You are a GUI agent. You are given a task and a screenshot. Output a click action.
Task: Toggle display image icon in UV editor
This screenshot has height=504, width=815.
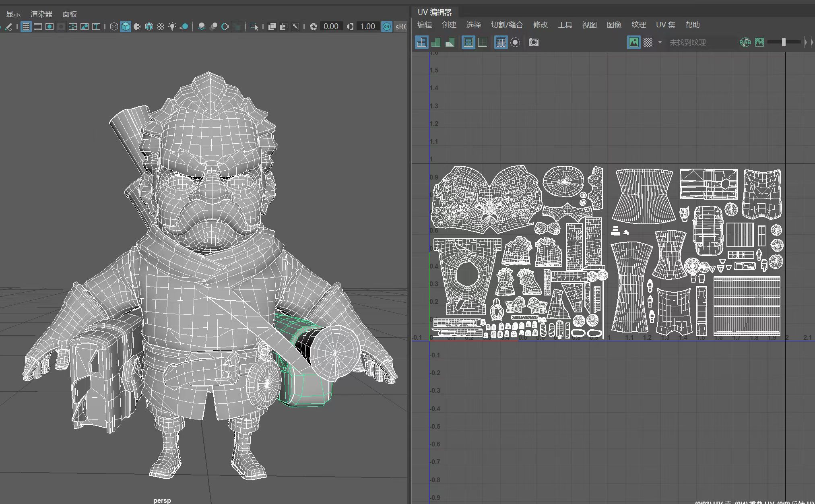coord(634,42)
